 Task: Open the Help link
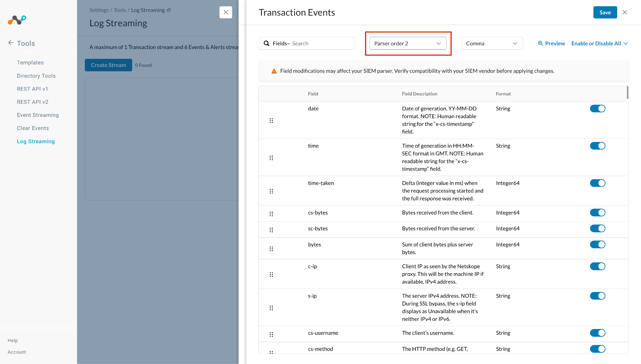(13, 340)
